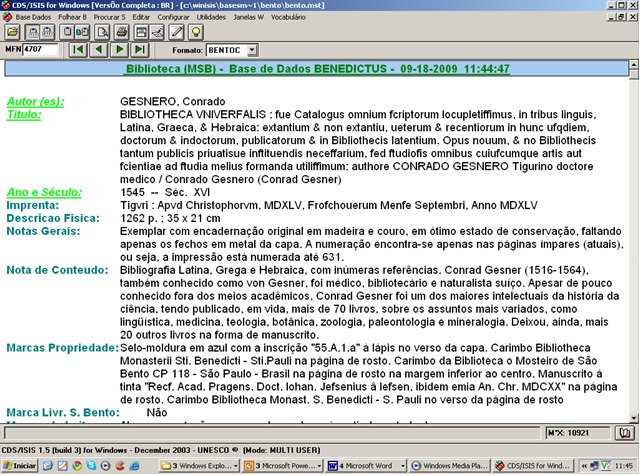The height and width of the screenshot is (476, 641).
Task: Click the Iniciar start button
Action: pos(20,465)
